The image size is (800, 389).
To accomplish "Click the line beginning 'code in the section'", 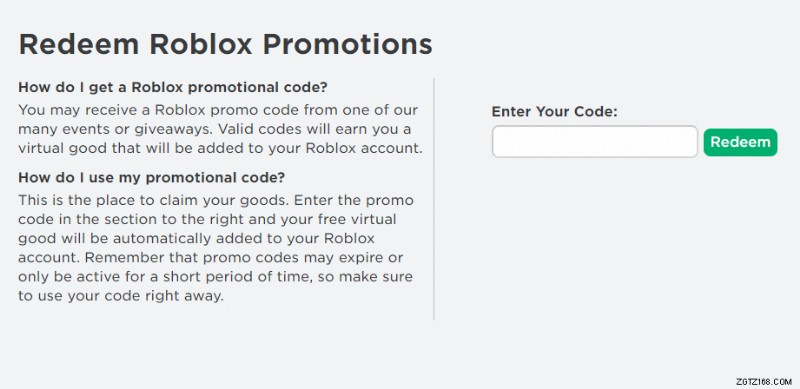I will (x=207, y=220).
